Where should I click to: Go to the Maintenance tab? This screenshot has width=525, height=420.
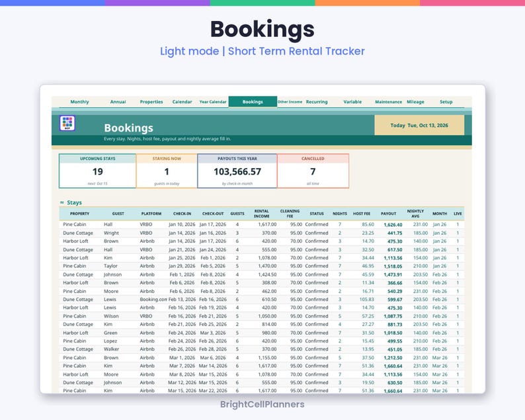(x=388, y=102)
